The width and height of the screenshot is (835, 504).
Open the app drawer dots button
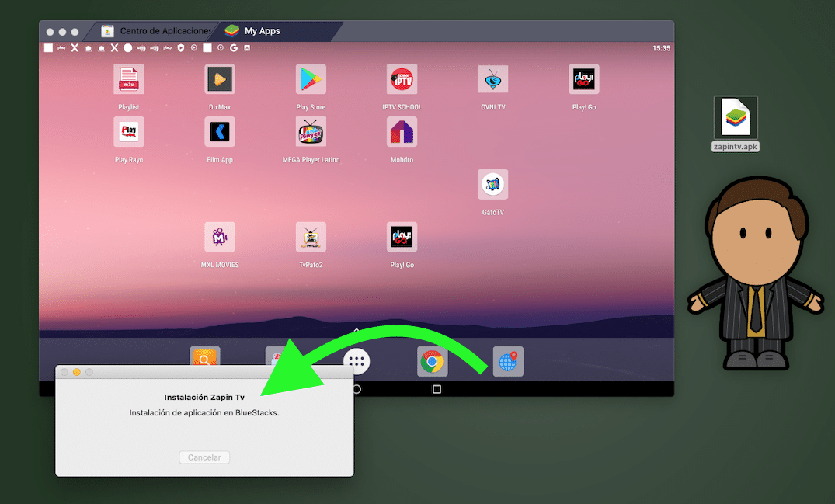click(x=357, y=360)
